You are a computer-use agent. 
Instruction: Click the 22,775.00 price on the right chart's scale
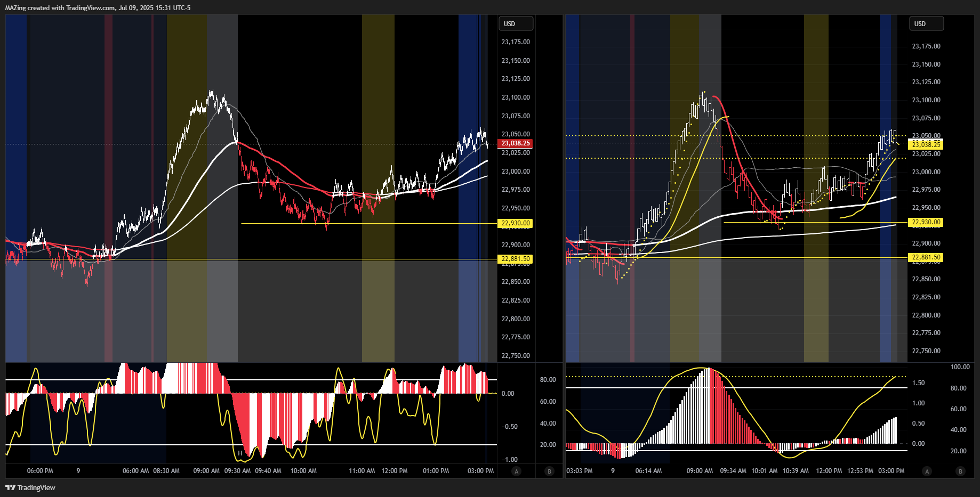926,333
